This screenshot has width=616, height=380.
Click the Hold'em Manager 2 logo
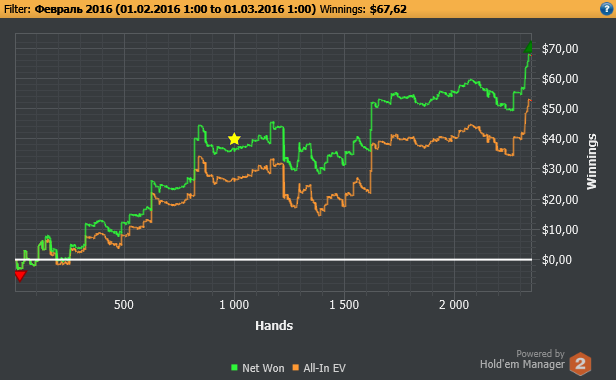pos(580,363)
